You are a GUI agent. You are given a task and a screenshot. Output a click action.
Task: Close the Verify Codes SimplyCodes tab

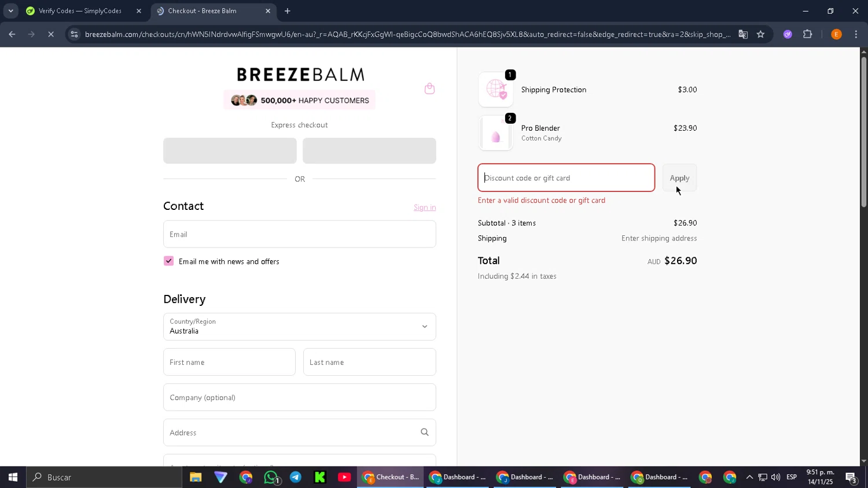pyautogui.click(x=139, y=11)
